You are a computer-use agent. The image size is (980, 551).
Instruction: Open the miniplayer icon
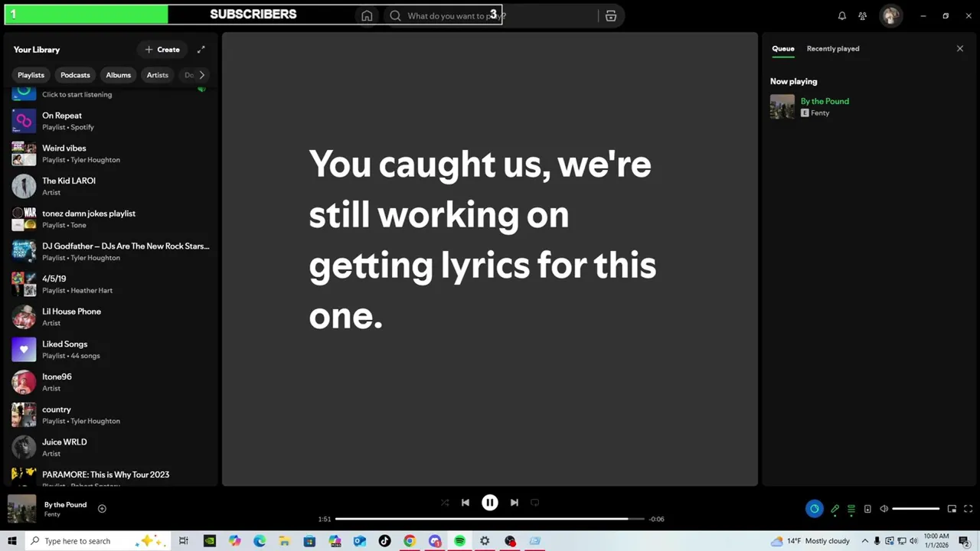pyautogui.click(x=952, y=509)
